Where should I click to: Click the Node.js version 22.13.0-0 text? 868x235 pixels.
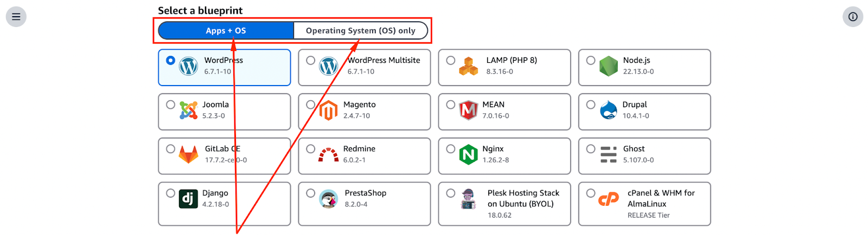(639, 71)
